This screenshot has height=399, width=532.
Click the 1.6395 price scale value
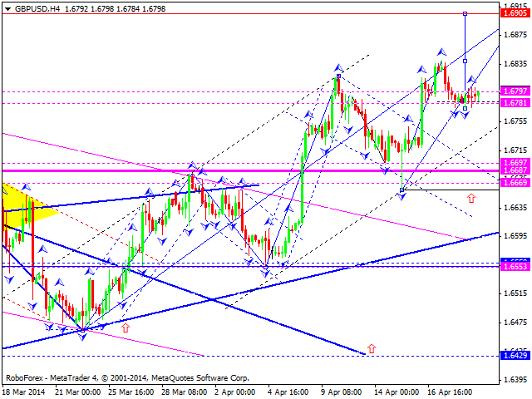515,380
